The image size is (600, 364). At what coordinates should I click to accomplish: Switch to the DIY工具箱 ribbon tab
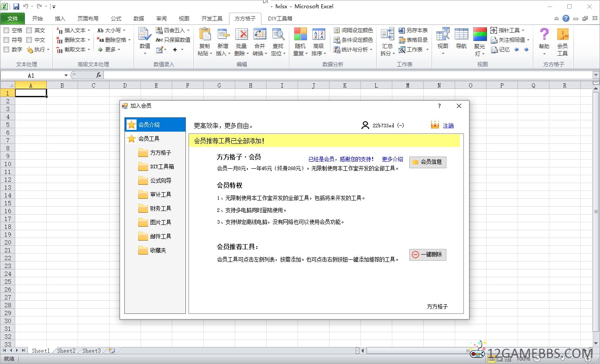280,18
